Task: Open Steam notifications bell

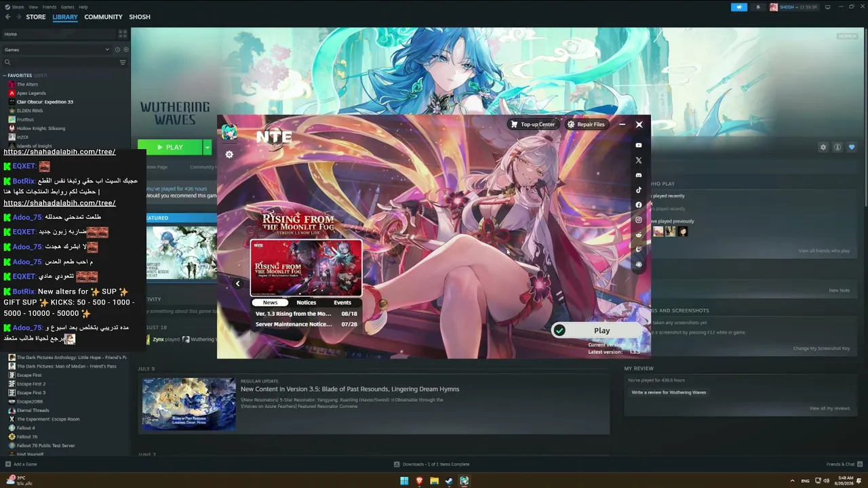Action: (758, 7)
